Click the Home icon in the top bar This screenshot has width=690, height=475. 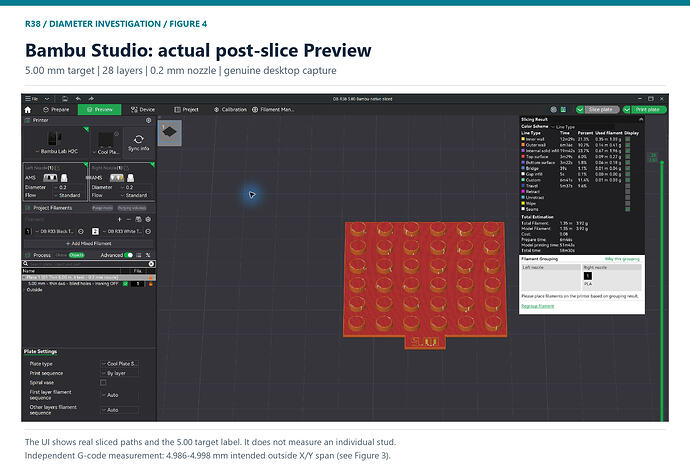(x=28, y=110)
